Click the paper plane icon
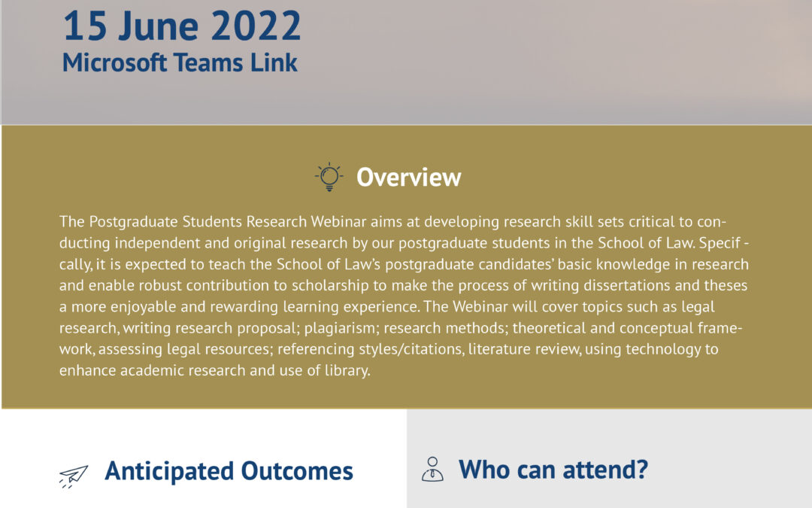This screenshot has width=812, height=508. (x=73, y=476)
